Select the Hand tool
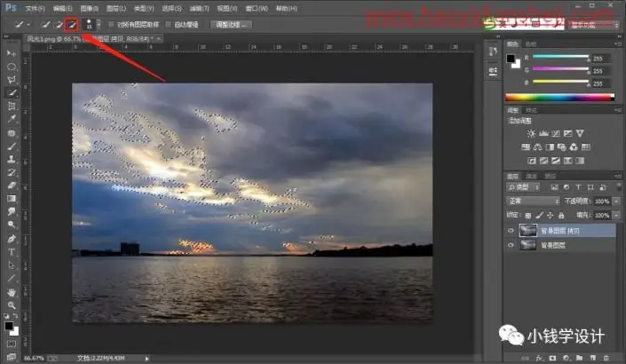 (12, 292)
